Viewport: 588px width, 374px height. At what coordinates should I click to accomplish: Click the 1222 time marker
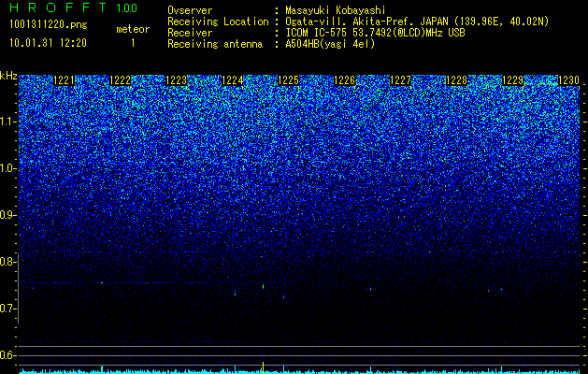[x=120, y=80]
